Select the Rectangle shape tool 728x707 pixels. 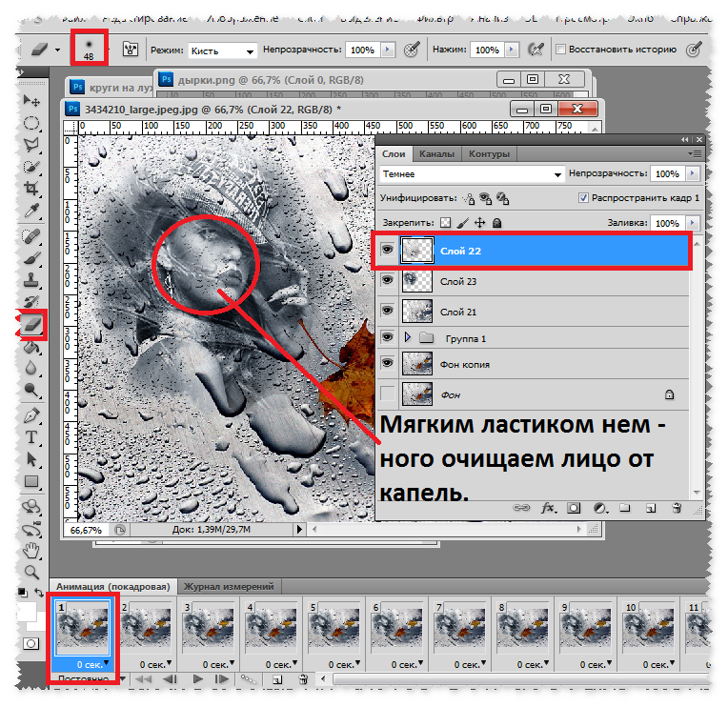tap(31, 481)
